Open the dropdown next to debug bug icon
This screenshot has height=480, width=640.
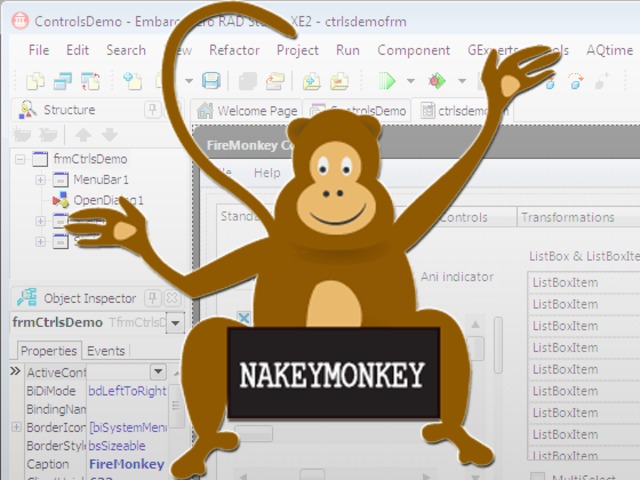coord(462,81)
